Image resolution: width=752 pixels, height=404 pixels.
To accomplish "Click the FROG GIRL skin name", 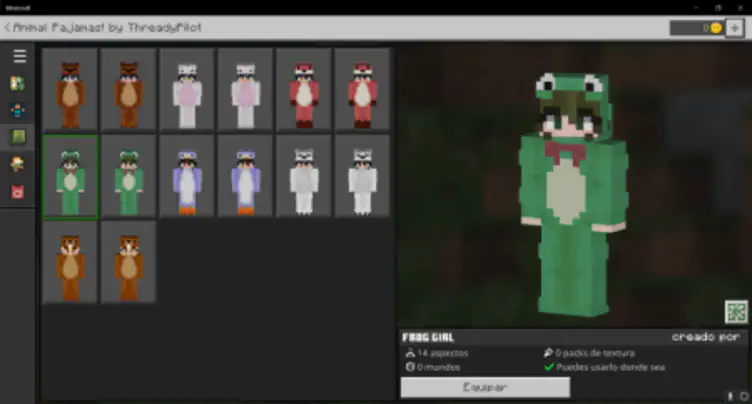I will tap(428, 337).
